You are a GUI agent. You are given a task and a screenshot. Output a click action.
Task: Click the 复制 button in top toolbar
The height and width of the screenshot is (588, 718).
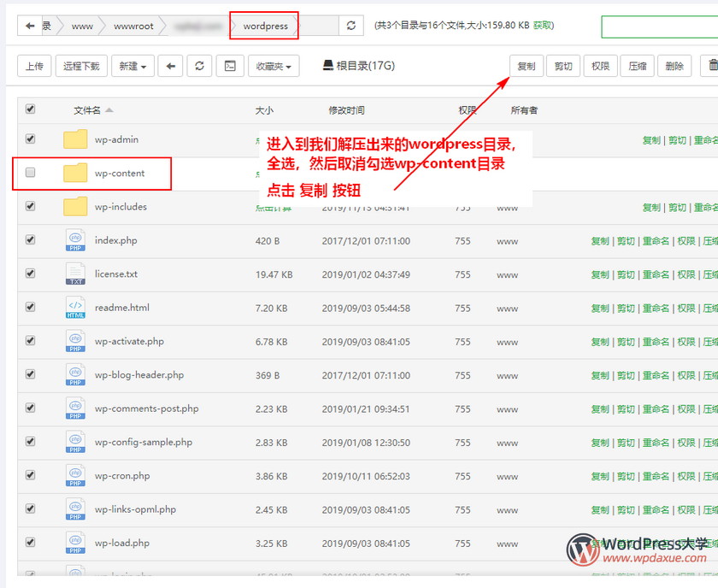click(527, 67)
